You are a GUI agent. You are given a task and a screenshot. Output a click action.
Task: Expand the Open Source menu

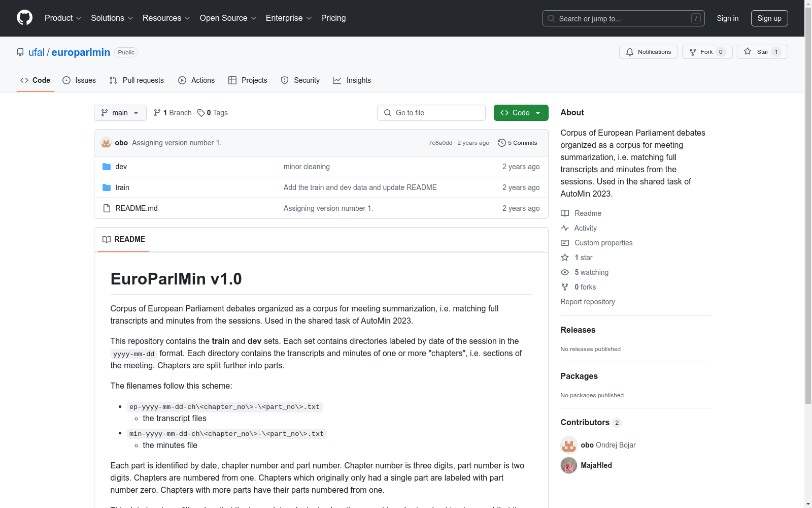(x=228, y=18)
